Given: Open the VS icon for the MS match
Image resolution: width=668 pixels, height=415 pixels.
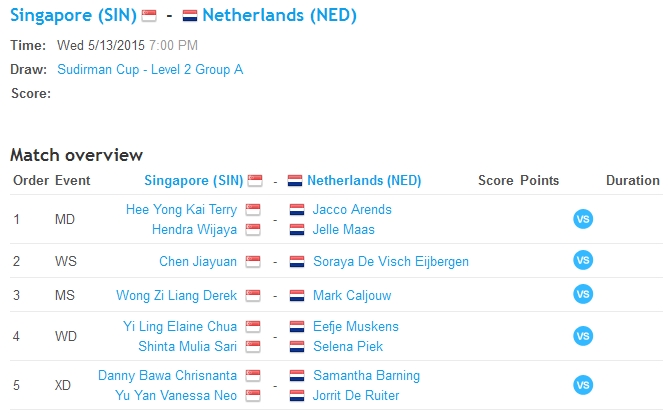Looking at the screenshot, I should [583, 295].
